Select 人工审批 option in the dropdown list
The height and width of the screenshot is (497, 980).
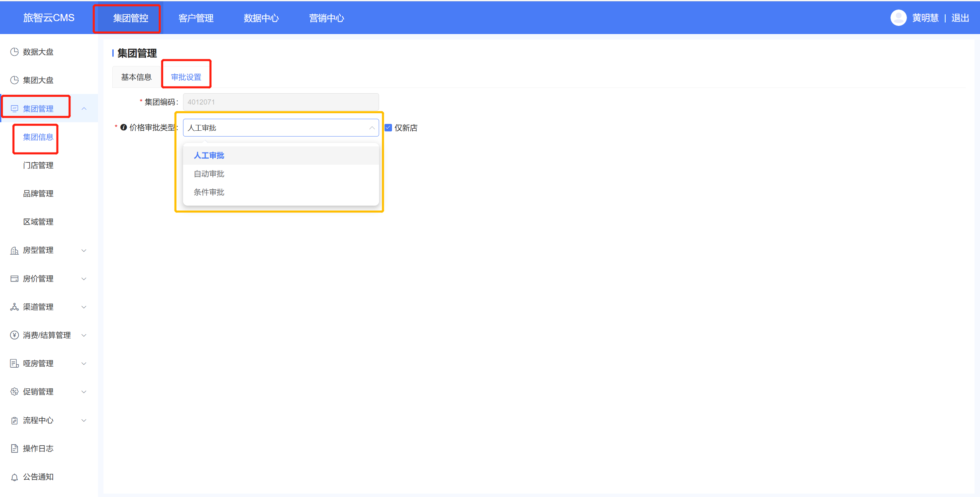pos(281,155)
